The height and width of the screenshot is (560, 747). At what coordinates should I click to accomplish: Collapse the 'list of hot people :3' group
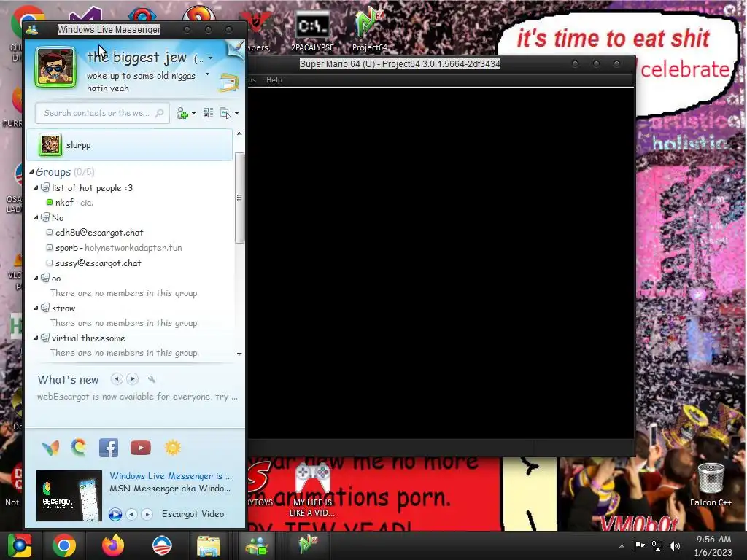tap(36, 187)
